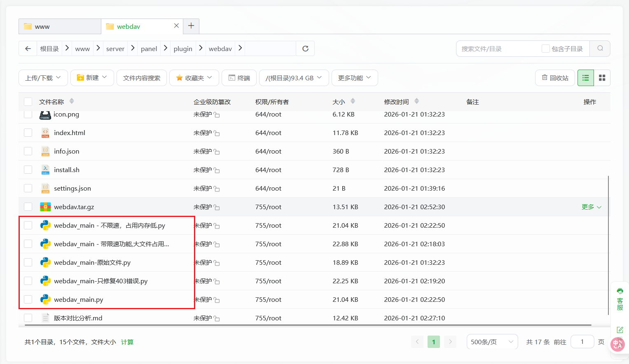
Task: Tick the checkbox for webdav_main.py
Action: tap(28, 299)
